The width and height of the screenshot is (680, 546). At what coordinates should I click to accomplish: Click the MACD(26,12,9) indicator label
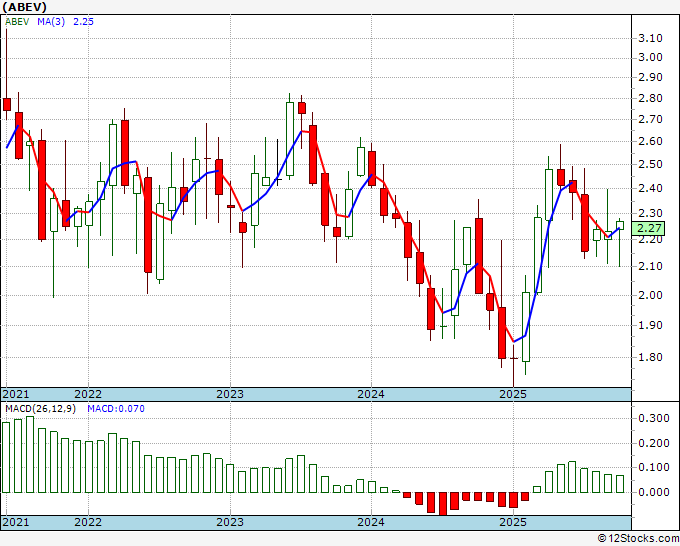(x=40, y=409)
